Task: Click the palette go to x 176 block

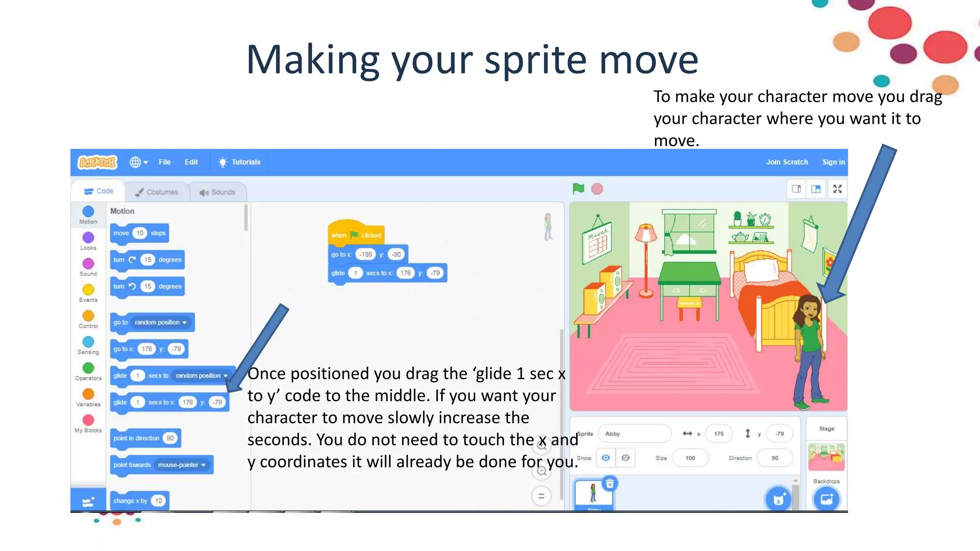Action: coord(149,349)
